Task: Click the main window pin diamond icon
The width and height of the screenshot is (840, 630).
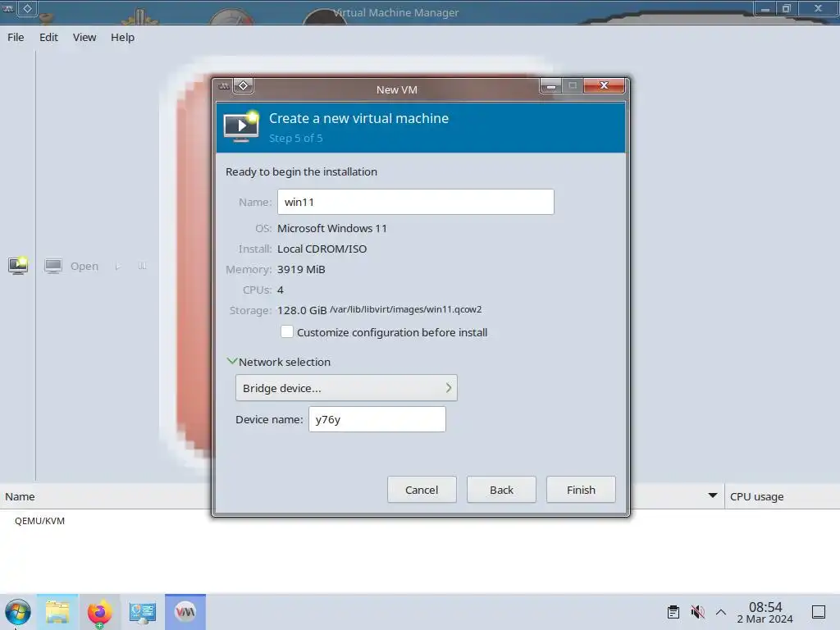Action: [x=27, y=8]
